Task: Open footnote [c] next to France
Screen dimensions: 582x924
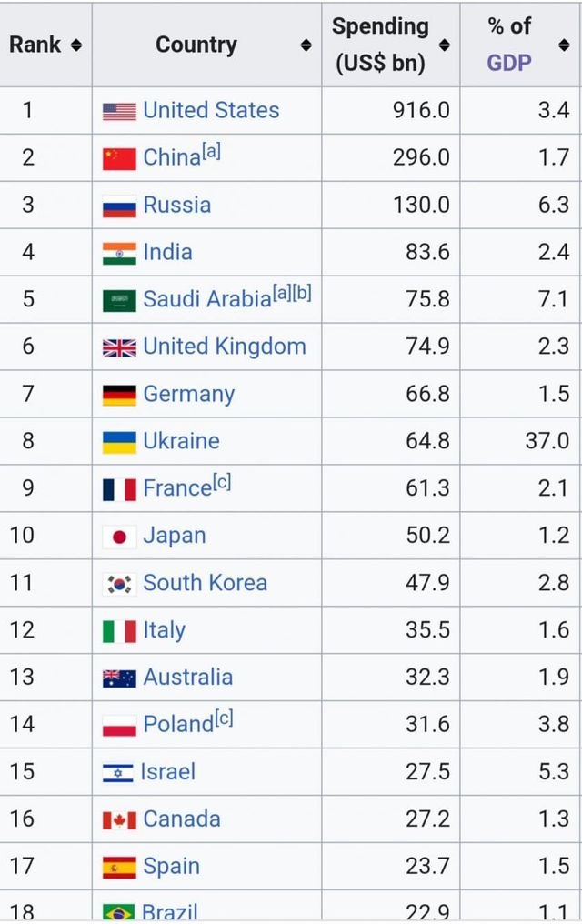Action: 221,482
